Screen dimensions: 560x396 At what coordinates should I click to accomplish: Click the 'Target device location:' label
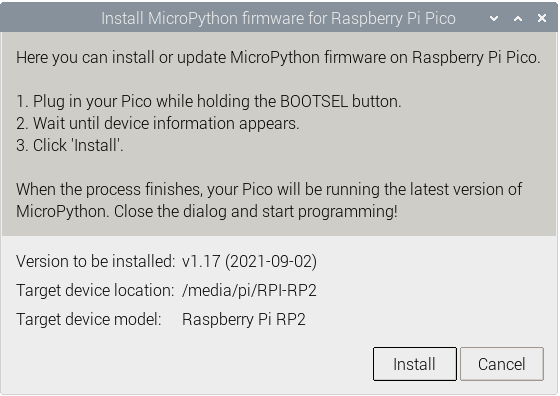[95, 290]
